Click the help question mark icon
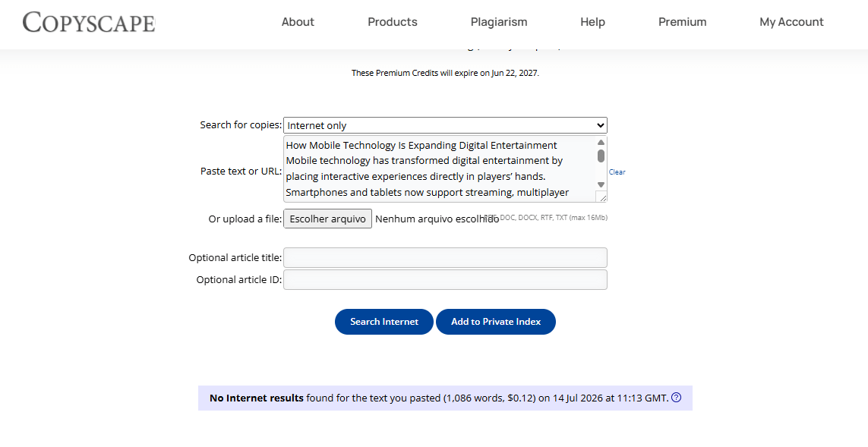The width and height of the screenshot is (868, 447). tap(676, 397)
